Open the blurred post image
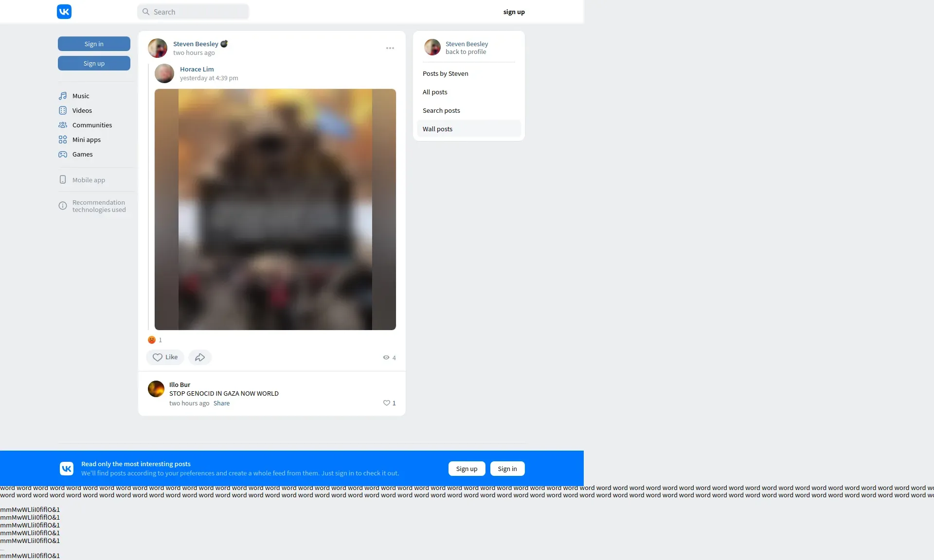This screenshot has height=560, width=934. point(275,209)
